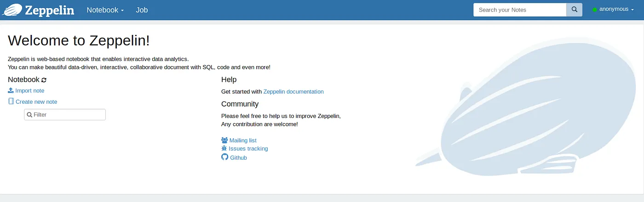The image size is (644, 202).
Task: Open the Job page
Action: coord(142,10)
